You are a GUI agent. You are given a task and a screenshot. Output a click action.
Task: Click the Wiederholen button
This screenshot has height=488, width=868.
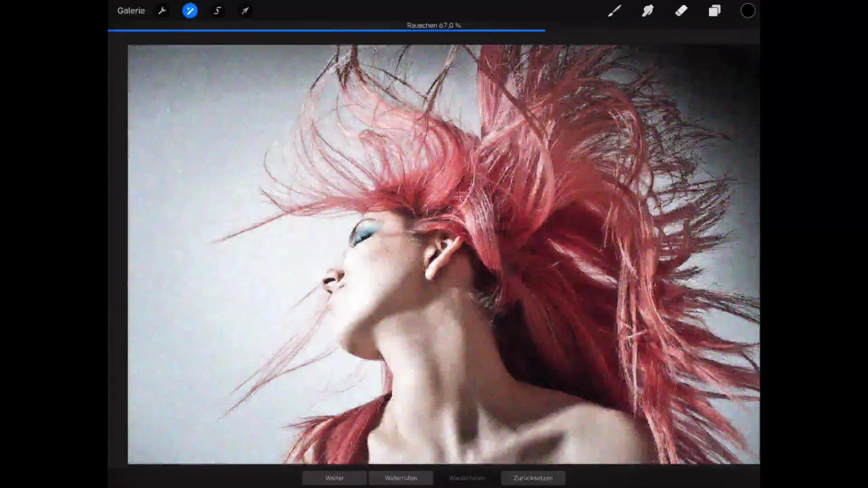[467, 478]
